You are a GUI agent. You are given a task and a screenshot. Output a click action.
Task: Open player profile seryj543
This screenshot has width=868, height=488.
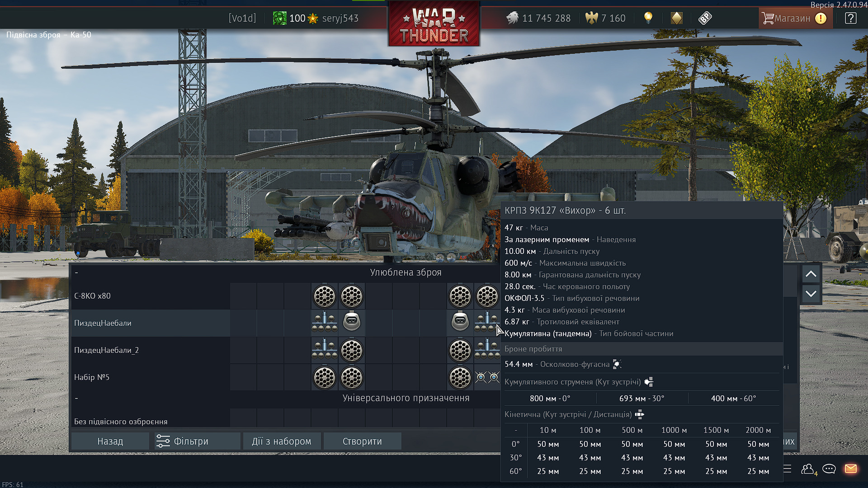tap(340, 18)
